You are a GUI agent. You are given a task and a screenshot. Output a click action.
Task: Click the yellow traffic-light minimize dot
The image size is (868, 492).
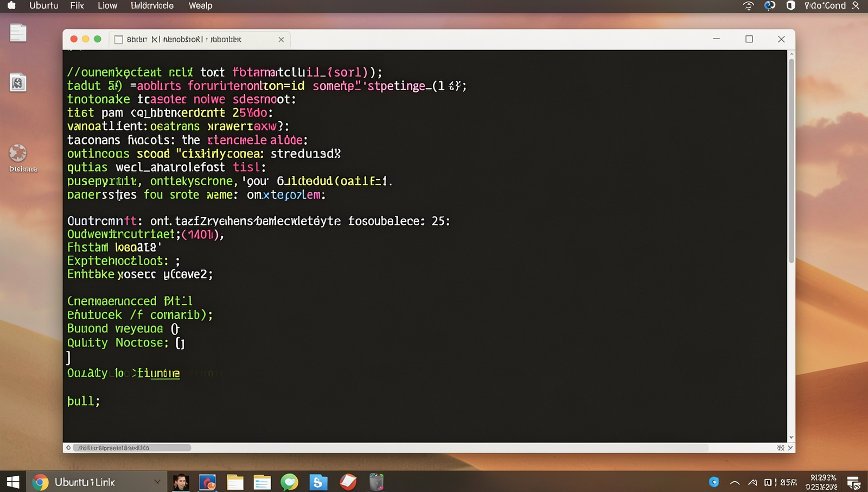[86, 39]
